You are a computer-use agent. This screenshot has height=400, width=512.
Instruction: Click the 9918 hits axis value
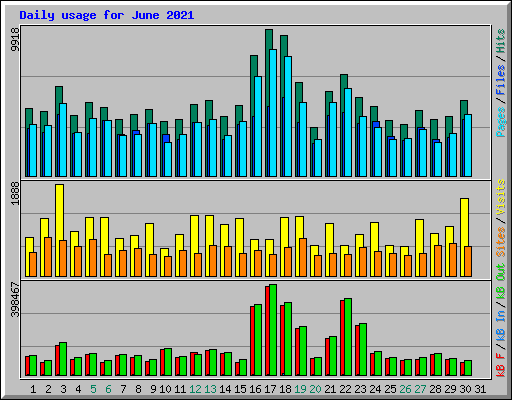coord(15,39)
